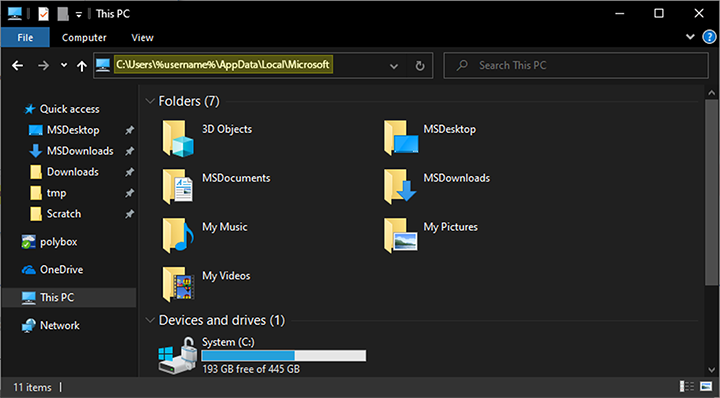
Task: Select polybox in navigation pane
Action: pos(58,242)
